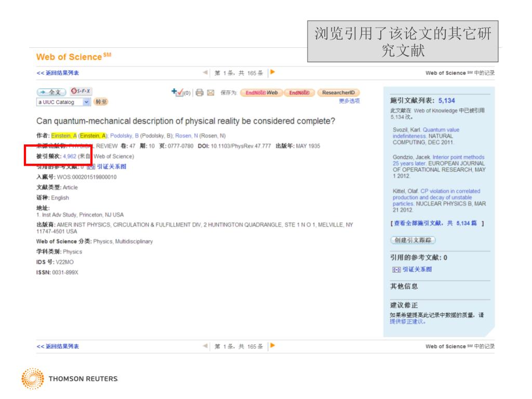Open Interior point methods 25 years later
This screenshot has width=532, height=399.
point(438,160)
